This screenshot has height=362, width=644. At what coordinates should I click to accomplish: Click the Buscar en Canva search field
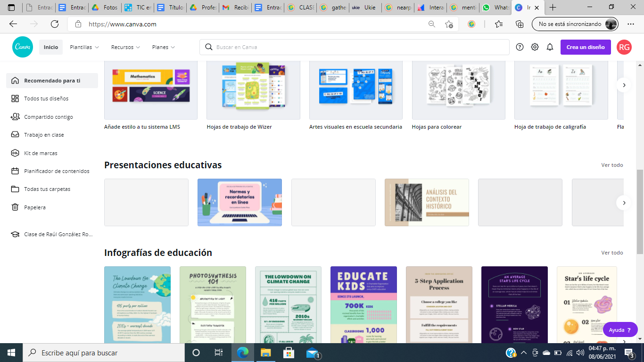click(x=354, y=47)
